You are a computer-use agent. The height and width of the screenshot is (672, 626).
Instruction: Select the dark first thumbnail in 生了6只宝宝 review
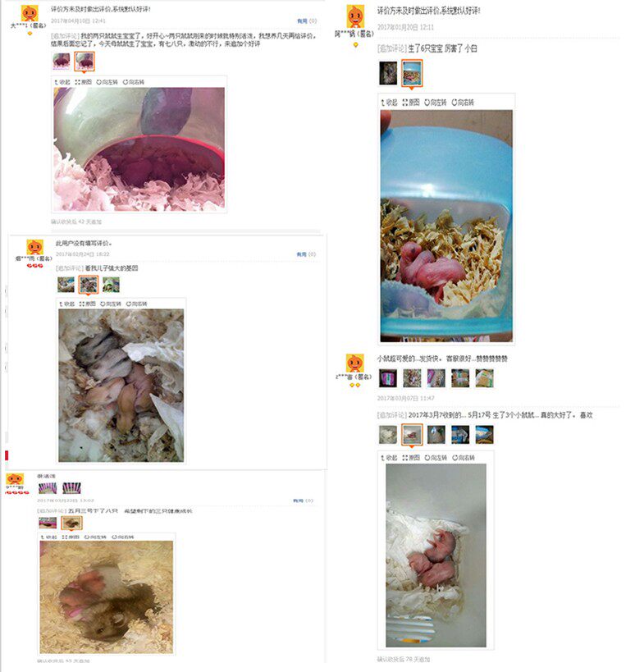click(x=388, y=73)
